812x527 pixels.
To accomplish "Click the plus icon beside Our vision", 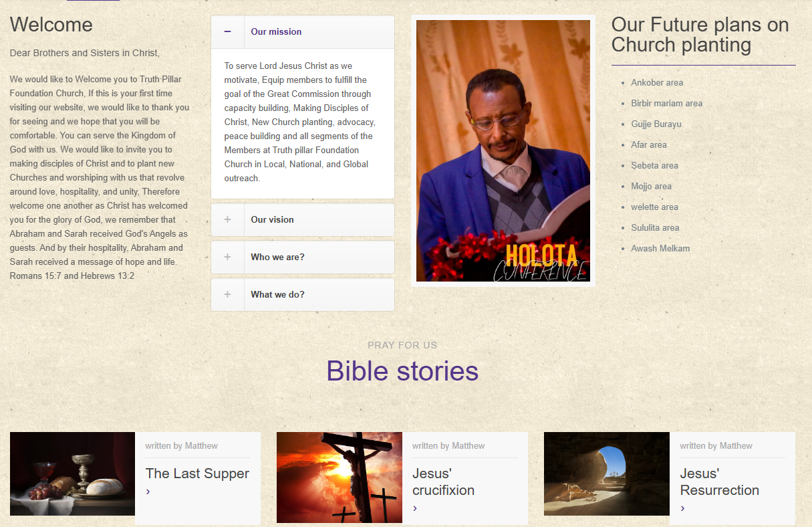I will click(228, 220).
